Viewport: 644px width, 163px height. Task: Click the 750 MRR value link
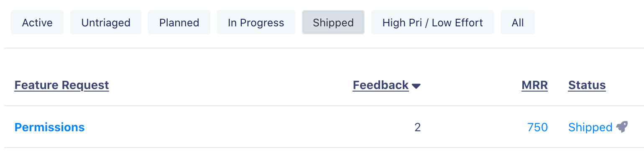[x=537, y=127]
